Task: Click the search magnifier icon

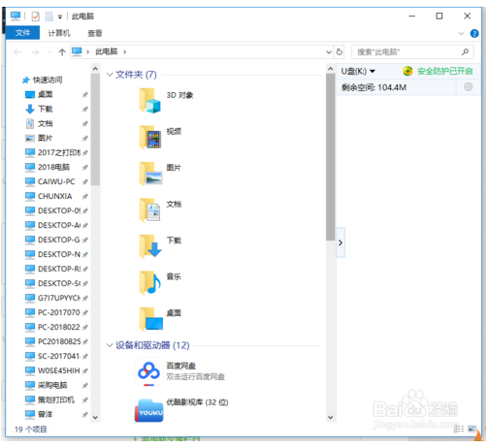Action: tap(465, 51)
